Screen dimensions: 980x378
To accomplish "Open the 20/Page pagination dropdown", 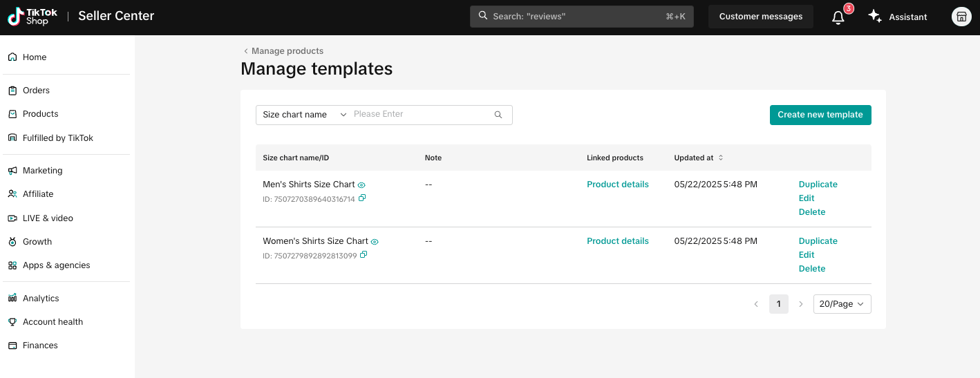I will pos(842,304).
